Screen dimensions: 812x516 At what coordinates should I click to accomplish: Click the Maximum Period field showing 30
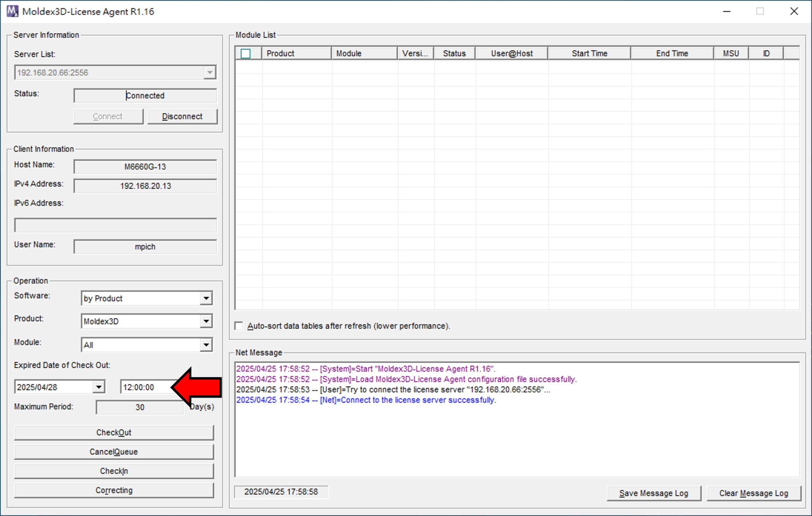coord(140,407)
